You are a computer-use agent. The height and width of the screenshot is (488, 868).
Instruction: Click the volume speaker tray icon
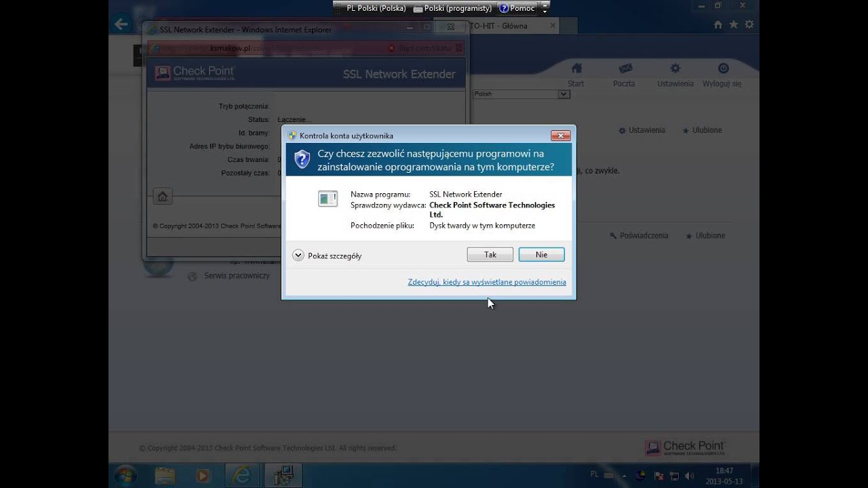coord(688,476)
